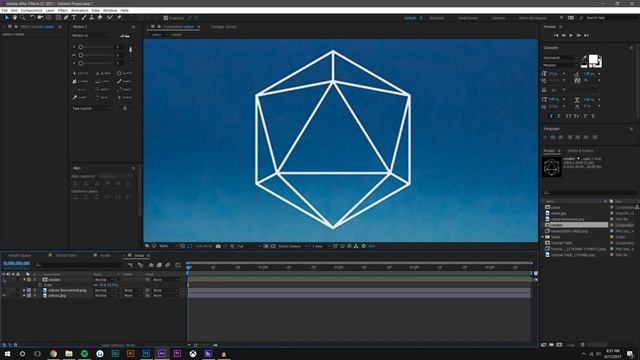Open Chrome from the taskbar
The width and height of the screenshot is (640, 360).
(53, 353)
